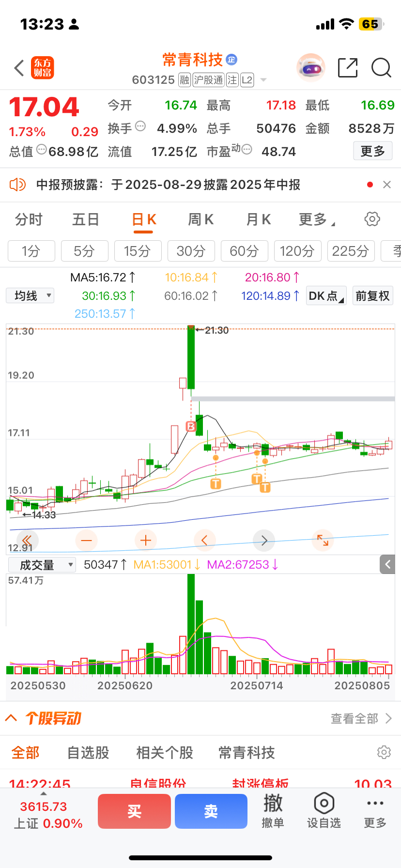Tap the speaker announcement icon
This screenshot has width=401, height=868.
(x=17, y=185)
